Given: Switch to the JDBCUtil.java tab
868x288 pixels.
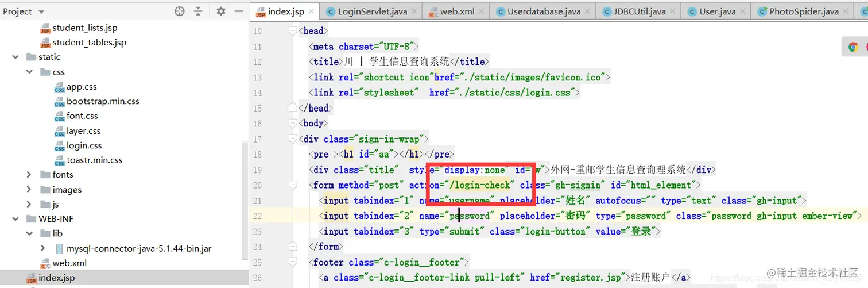Looking at the screenshot, I should click(x=640, y=11).
